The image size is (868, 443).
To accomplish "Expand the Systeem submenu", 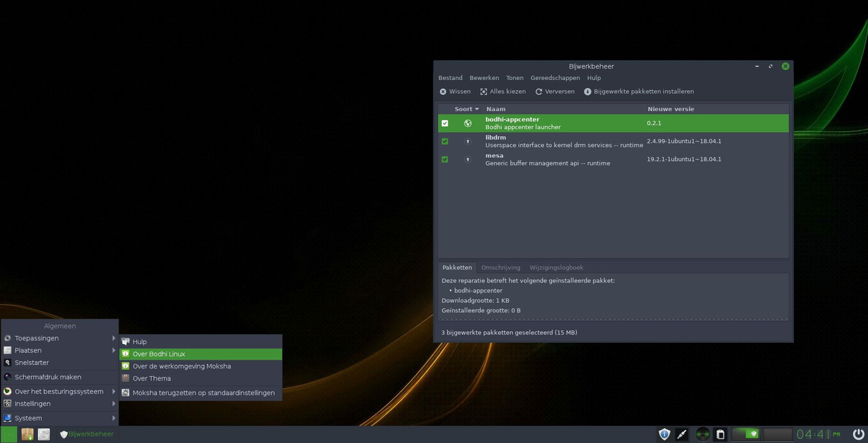I will click(x=60, y=418).
